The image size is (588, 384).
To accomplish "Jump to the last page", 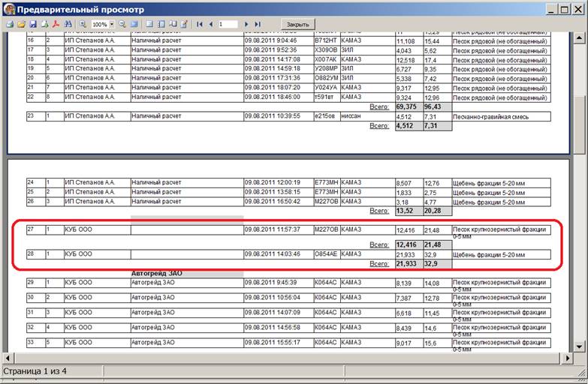I will tap(258, 24).
